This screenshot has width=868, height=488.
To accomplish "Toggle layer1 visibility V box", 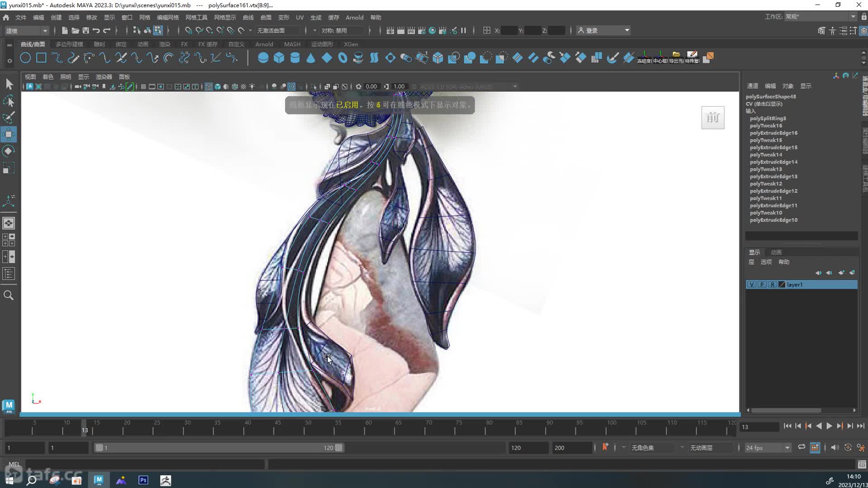I will (751, 285).
